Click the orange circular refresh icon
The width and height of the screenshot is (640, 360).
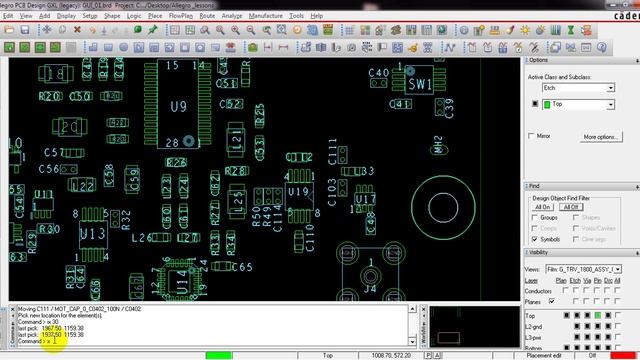(297, 30)
